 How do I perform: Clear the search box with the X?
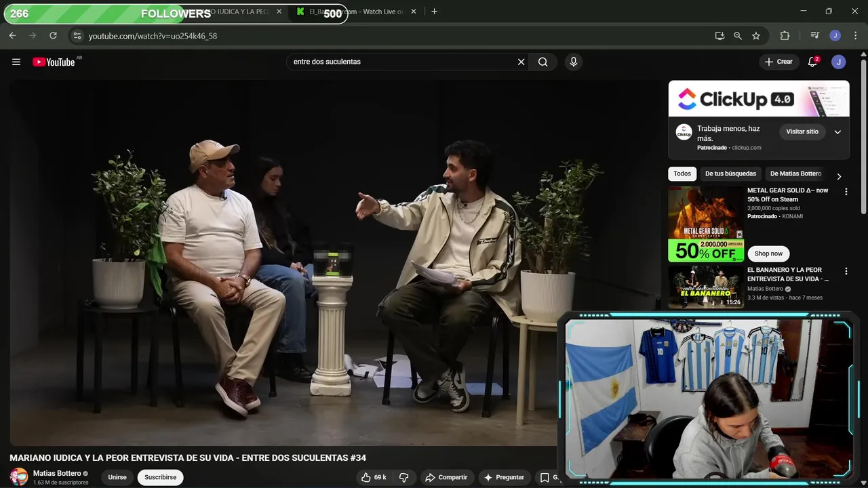tap(521, 62)
